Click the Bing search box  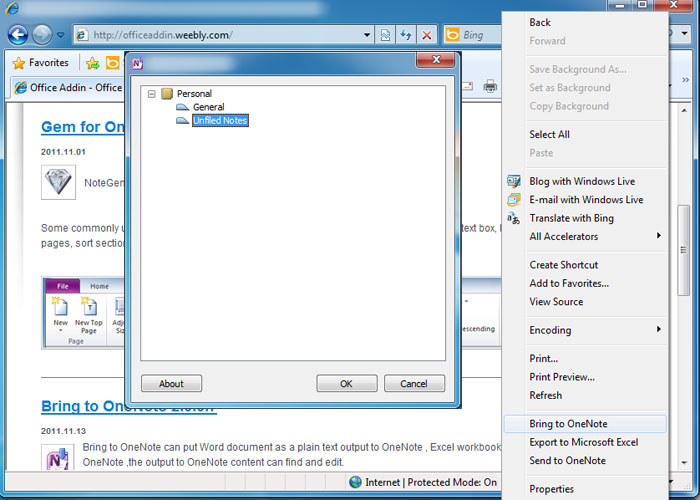tap(473, 35)
